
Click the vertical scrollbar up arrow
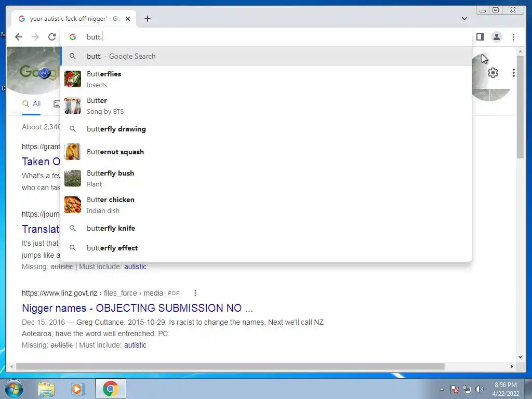(x=521, y=51)
